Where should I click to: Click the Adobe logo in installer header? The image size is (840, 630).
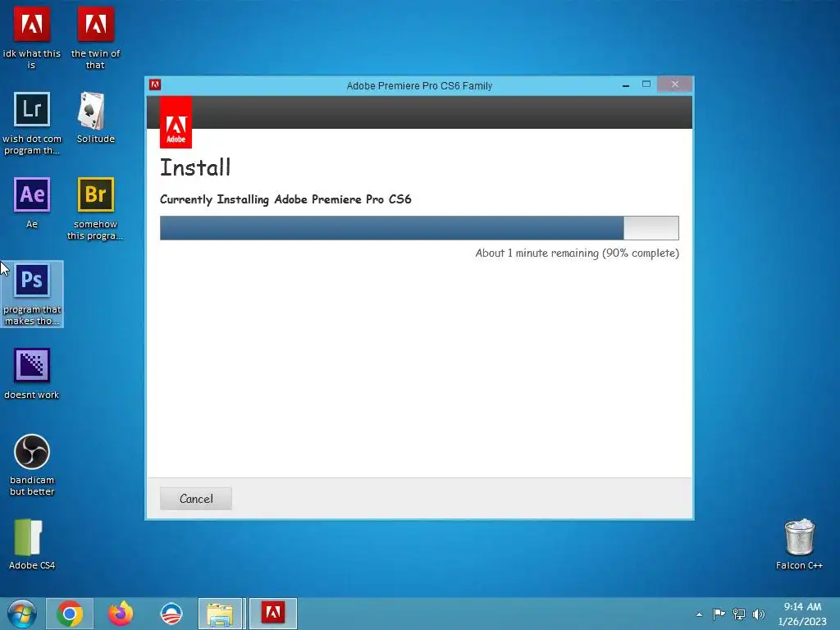176,123
